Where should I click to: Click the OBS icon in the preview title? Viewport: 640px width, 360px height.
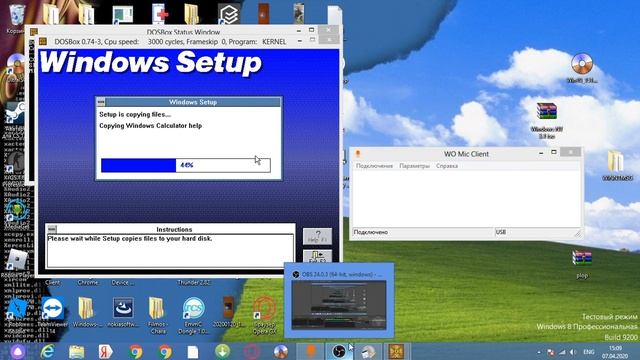296,275
